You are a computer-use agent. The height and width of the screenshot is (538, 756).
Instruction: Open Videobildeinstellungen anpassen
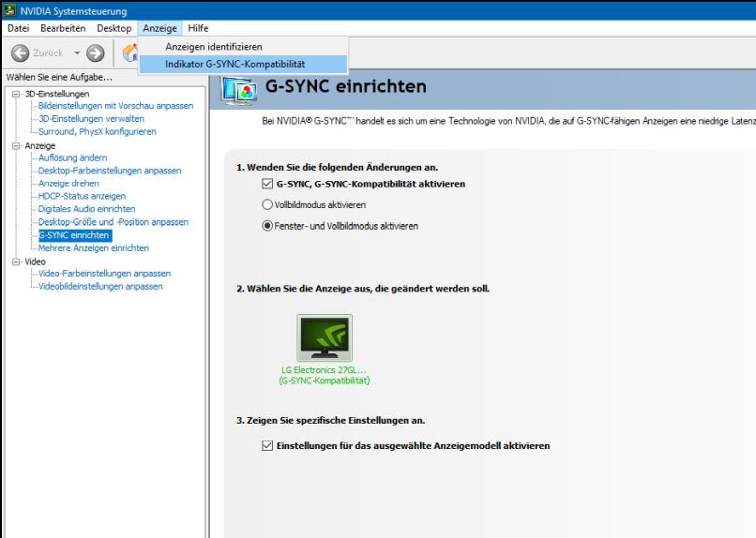point(100,287)
